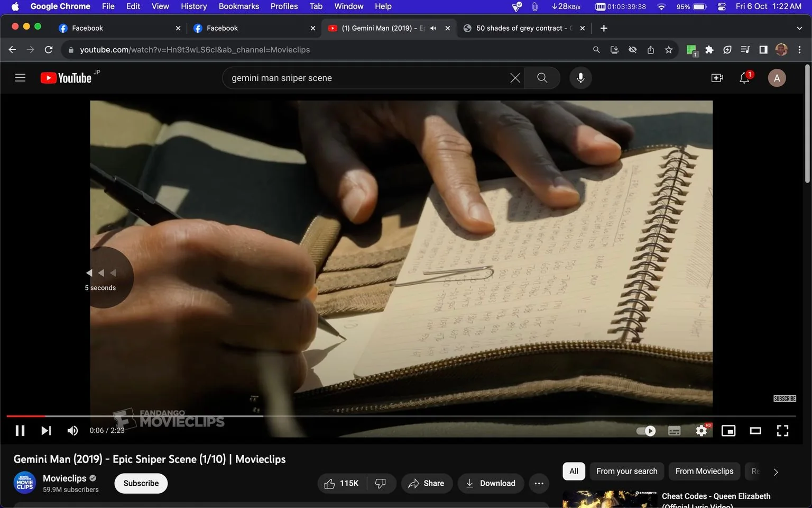Open the Apple menu
Image resolution: width=812 pixels, height=508 pixels.
click(x=15, y=6)
